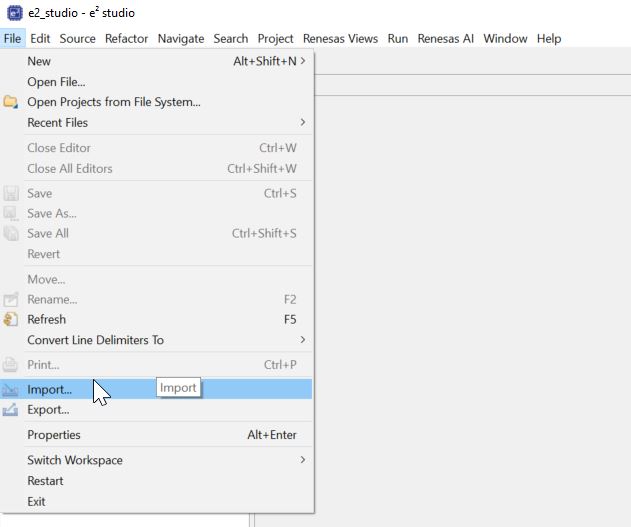Open the Help menu
Screen dimensions: 631x527
(549, 39)
